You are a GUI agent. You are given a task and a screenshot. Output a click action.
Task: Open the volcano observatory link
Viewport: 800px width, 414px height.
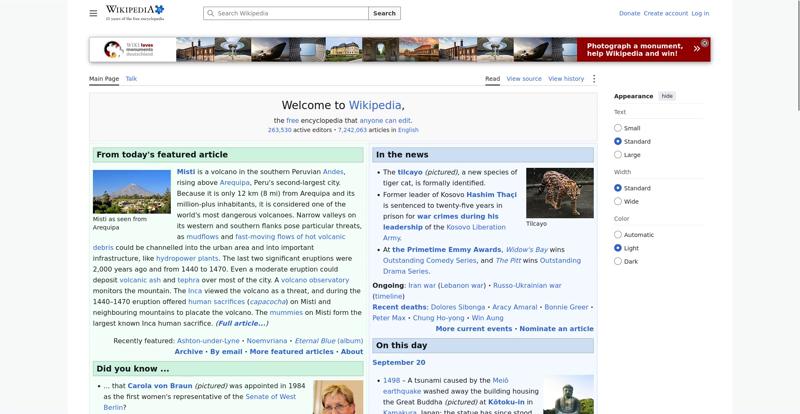(315, 280)
